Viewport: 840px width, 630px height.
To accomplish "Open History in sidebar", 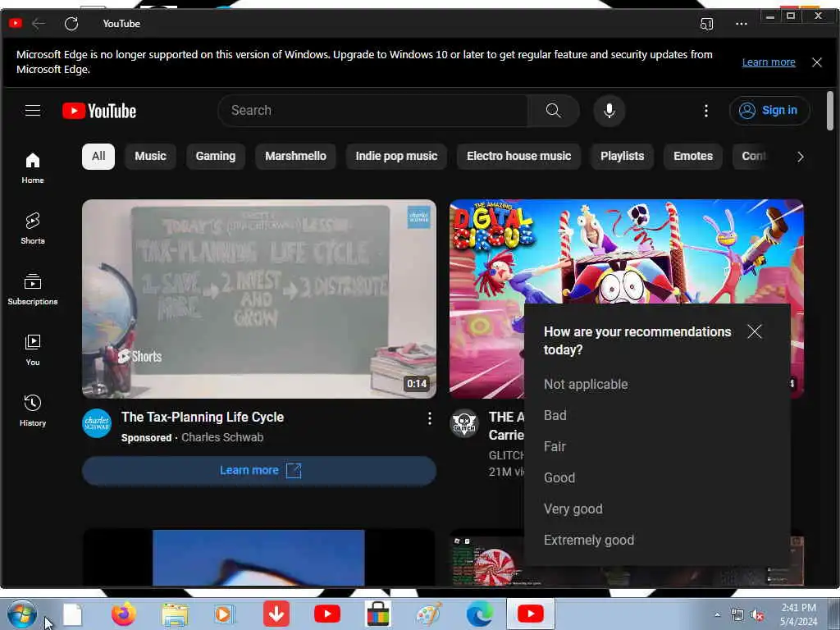I will [33, 410].
